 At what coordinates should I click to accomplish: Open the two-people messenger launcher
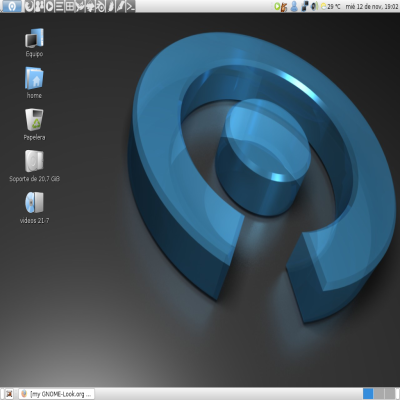click(x=39, y=6)
